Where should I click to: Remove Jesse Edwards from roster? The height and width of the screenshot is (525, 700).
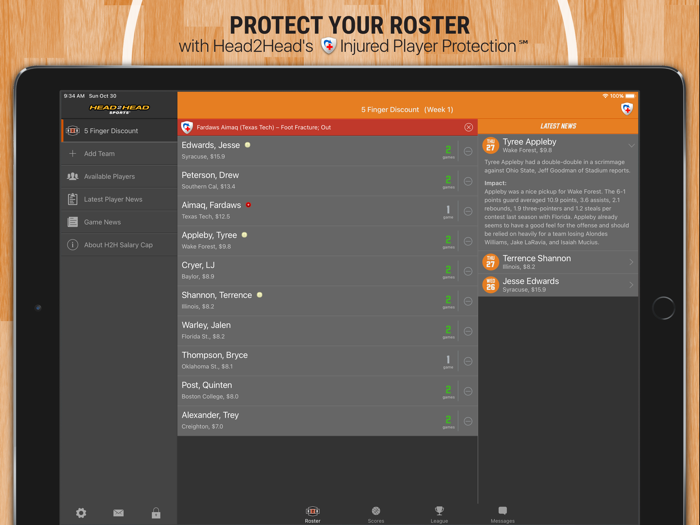(x=468, y=151)
